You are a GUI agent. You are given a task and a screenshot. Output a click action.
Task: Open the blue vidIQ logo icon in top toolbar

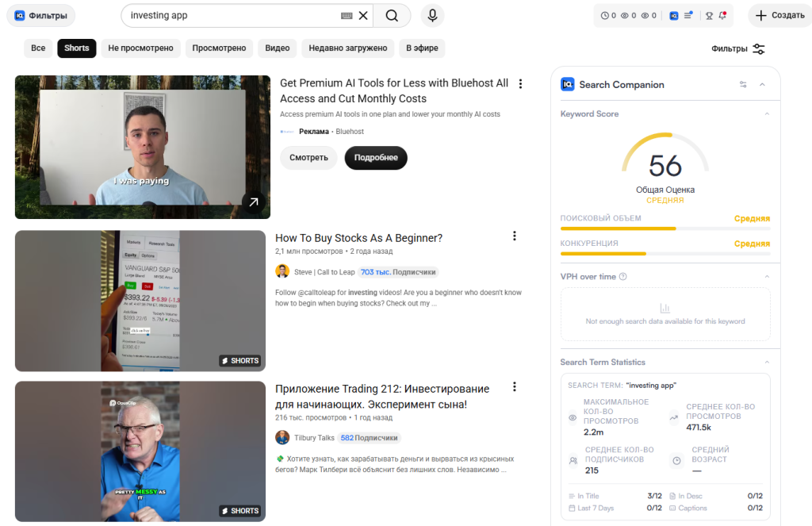[674, 16]
